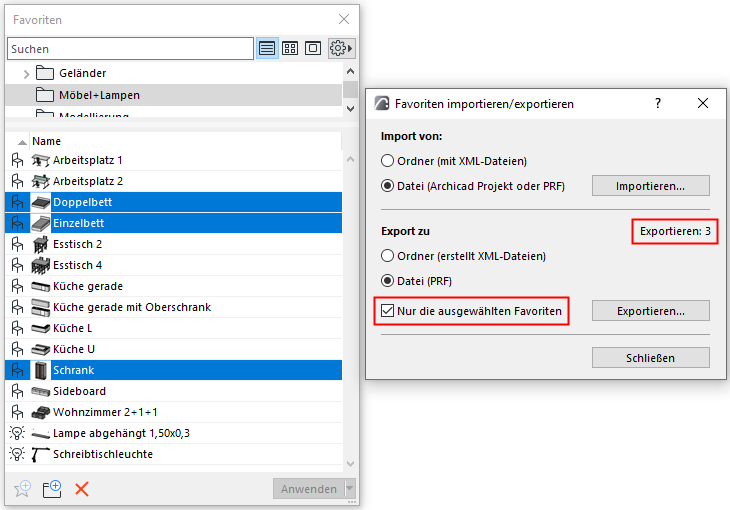This screenshot has height=510, width=730.
Task: Select export to 'Ordner (erstellt XML-Dateien)'
Action: point(389,256)
